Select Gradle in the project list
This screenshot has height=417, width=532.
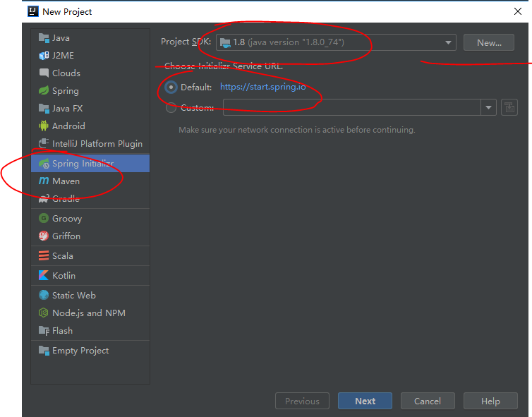tap(90, 198)
